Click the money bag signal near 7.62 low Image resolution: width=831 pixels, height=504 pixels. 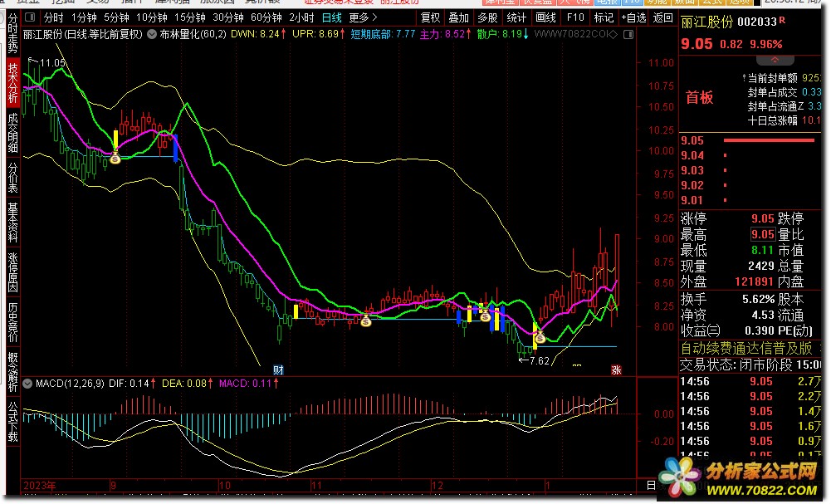click(540, 337)
